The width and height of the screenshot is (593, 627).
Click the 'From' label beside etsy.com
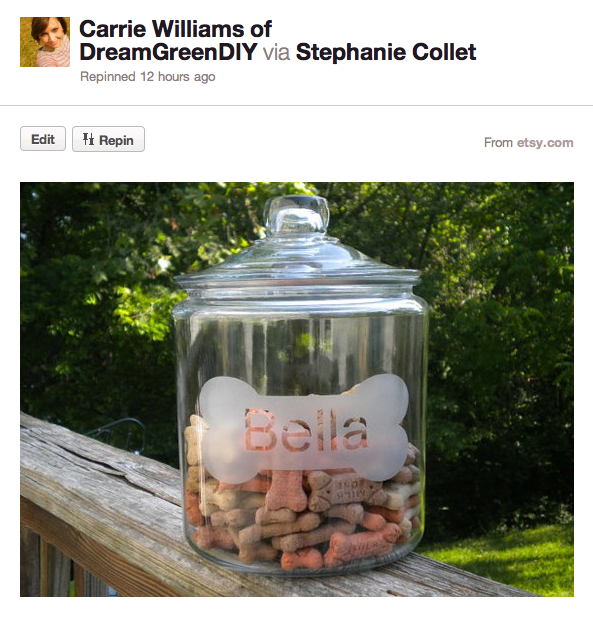[498, 142]
